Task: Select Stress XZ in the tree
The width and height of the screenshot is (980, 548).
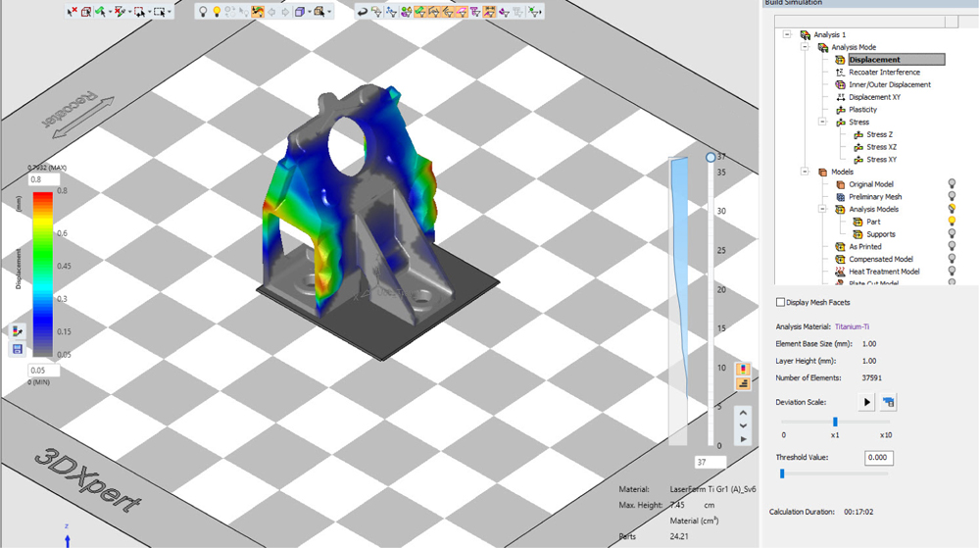Action: tap(881, 147)
